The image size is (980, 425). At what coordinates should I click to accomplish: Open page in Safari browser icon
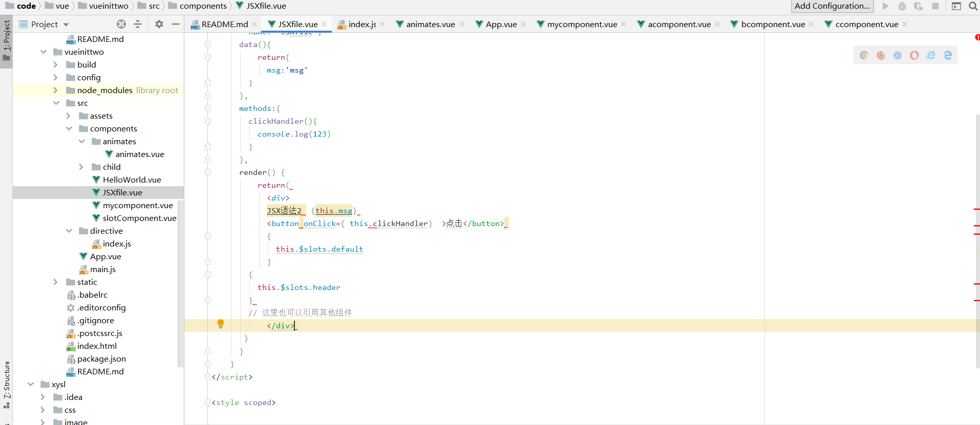(898, 55)
